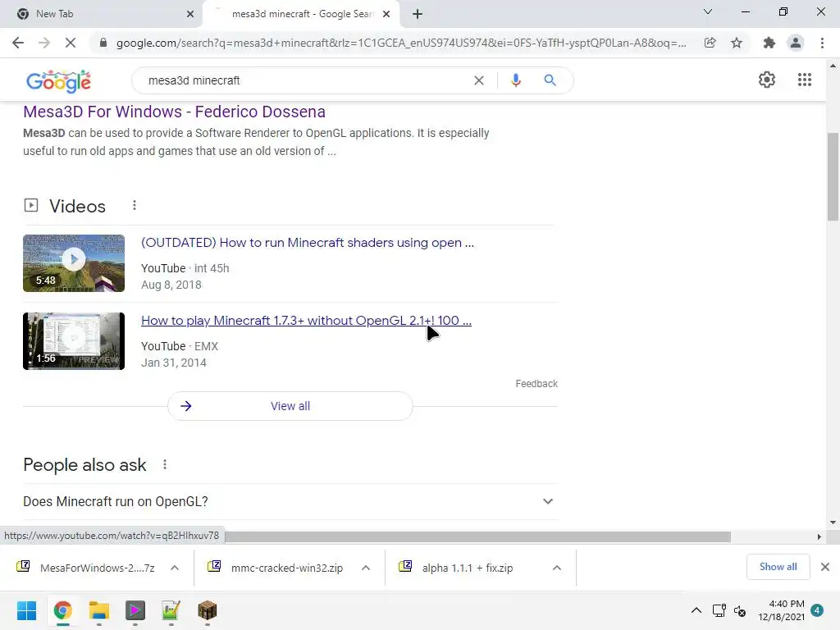Open Chrome's three-dot menu
Image resolution: width=840 pixels, height=630 pixels.
[822, 43]
